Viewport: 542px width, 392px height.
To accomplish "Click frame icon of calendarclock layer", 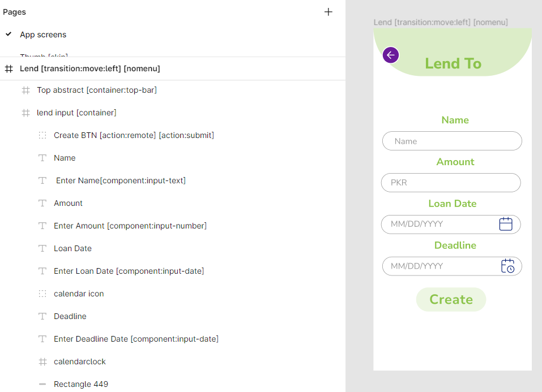I will [x=42, y=361].
